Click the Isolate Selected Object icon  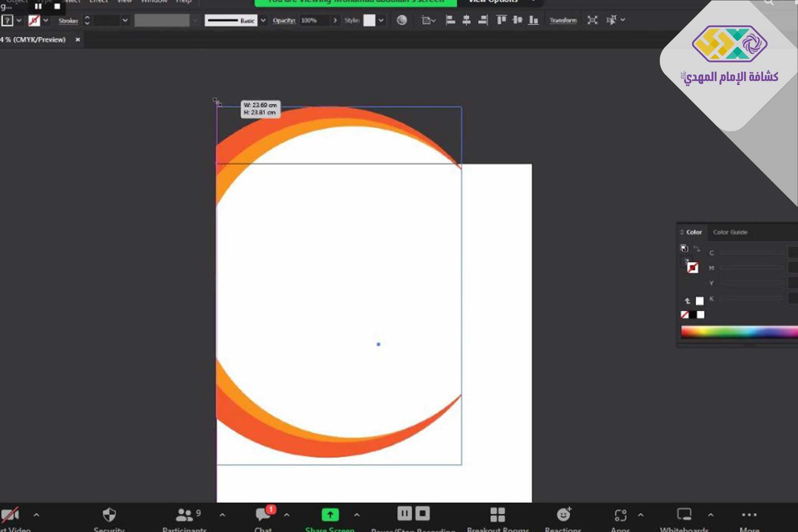click(x=592, y=20)
